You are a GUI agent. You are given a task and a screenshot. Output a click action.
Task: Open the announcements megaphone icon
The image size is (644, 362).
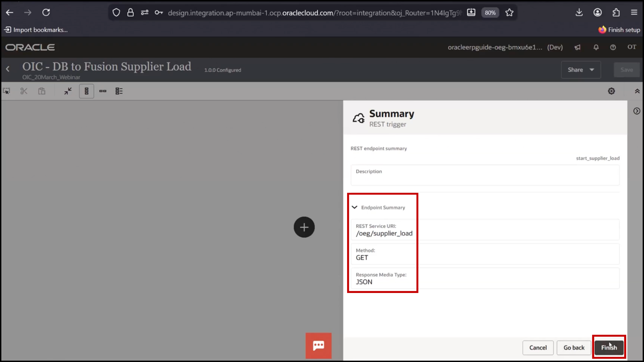coord(577,47)
